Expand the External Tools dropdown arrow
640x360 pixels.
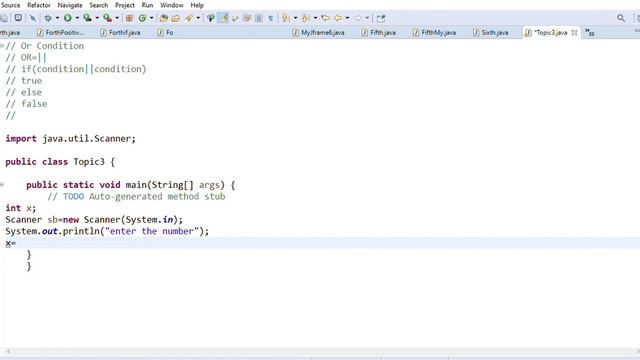[117, 18]
